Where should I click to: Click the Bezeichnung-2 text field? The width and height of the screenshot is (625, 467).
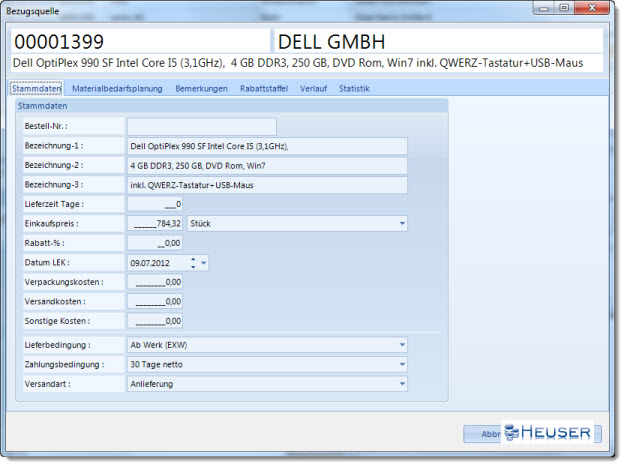tap(267, 166)
